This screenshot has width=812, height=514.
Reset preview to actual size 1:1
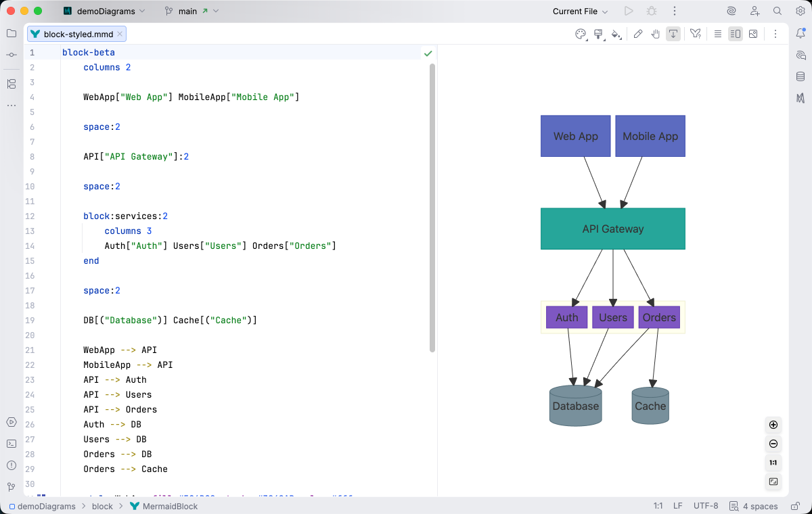click(773, 463)
